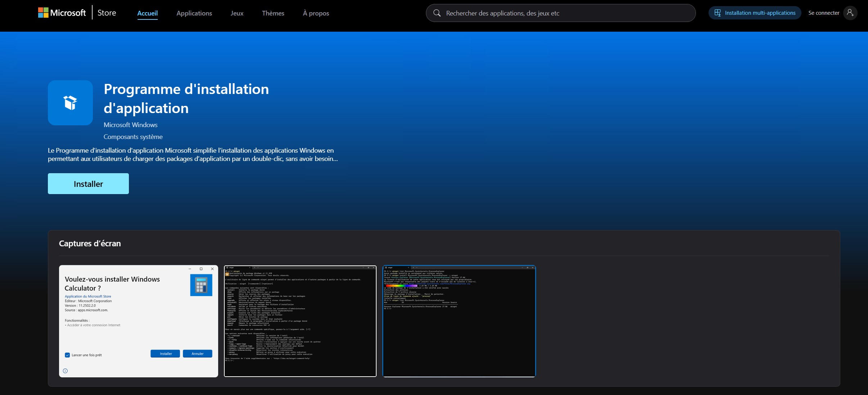868x395 pixels.
Task: Open the Process Explorer install screenshot thumbnail
Action: pyautogui.click(x=459, y=321)
